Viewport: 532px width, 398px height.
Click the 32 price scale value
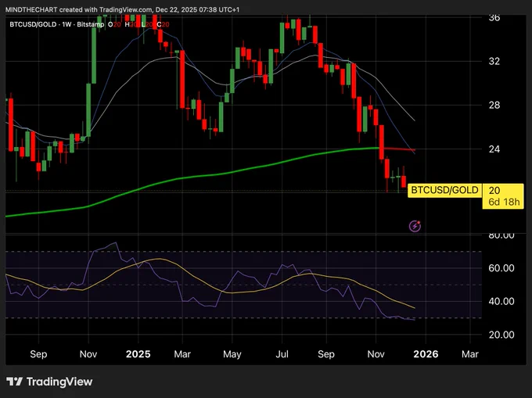[494, 61]
